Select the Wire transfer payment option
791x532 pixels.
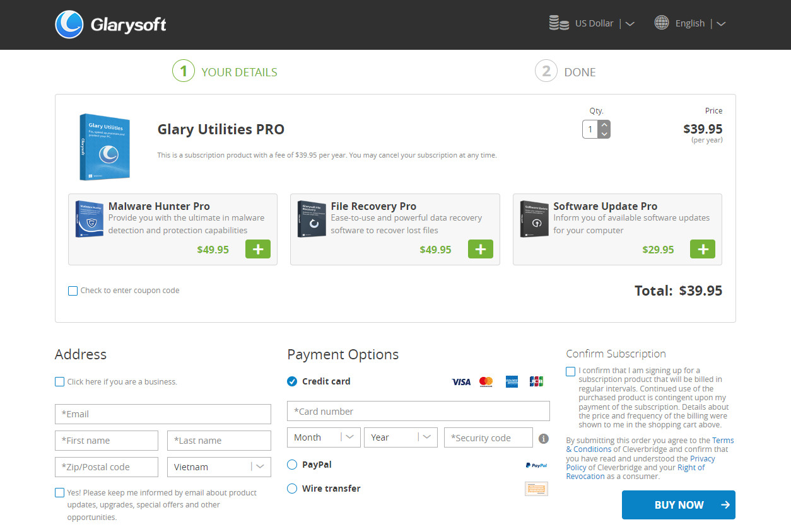[x=292, y=489]
